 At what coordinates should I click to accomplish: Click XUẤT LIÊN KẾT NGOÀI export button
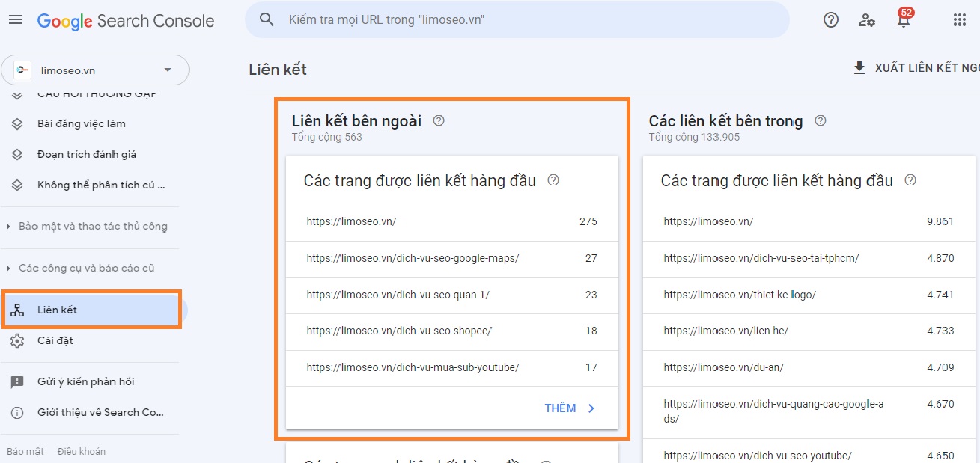click(916, 68)
